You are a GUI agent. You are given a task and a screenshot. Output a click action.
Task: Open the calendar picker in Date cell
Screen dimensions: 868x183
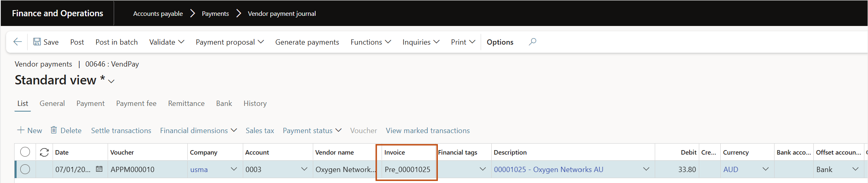[x=99, y=169]
